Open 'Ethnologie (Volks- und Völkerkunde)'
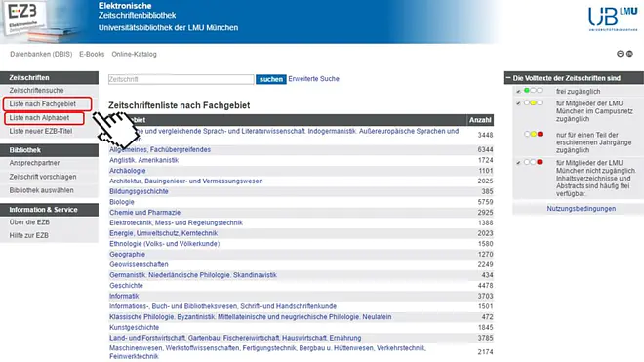 coord(164,244)
